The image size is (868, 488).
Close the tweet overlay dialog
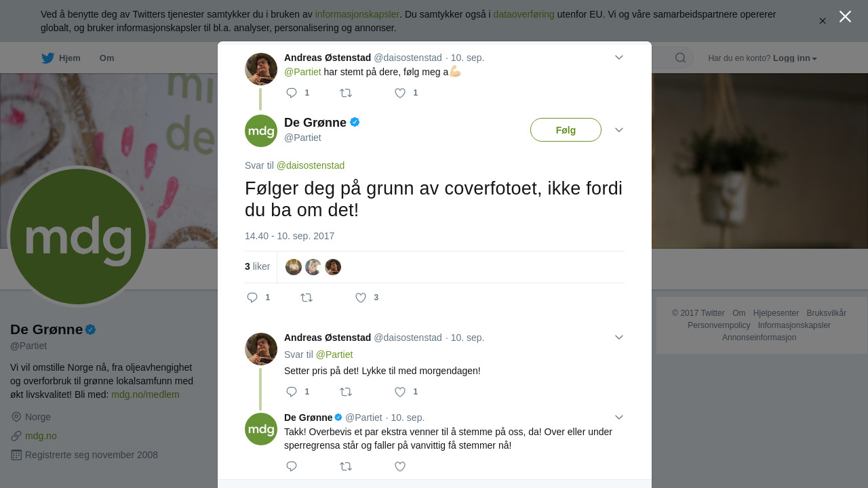coord(845,16)
